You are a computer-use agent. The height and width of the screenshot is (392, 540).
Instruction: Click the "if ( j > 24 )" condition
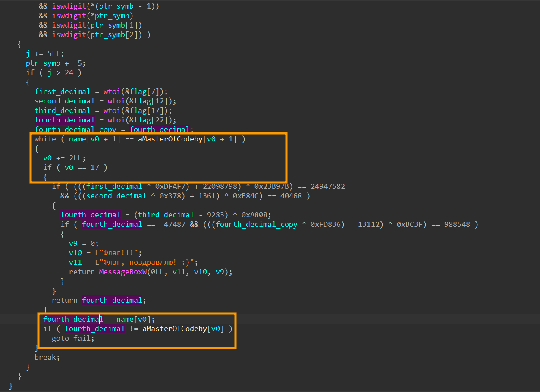[x=53, y=72]
